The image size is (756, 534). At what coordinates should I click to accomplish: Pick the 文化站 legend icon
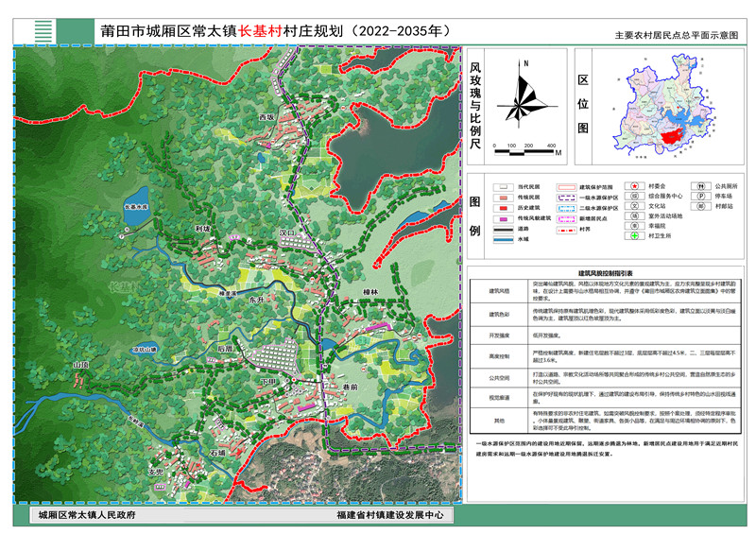click(635, 207)
